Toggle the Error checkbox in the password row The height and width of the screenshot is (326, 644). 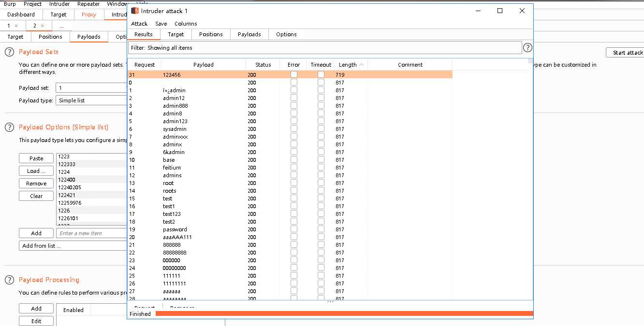[293, 229]
